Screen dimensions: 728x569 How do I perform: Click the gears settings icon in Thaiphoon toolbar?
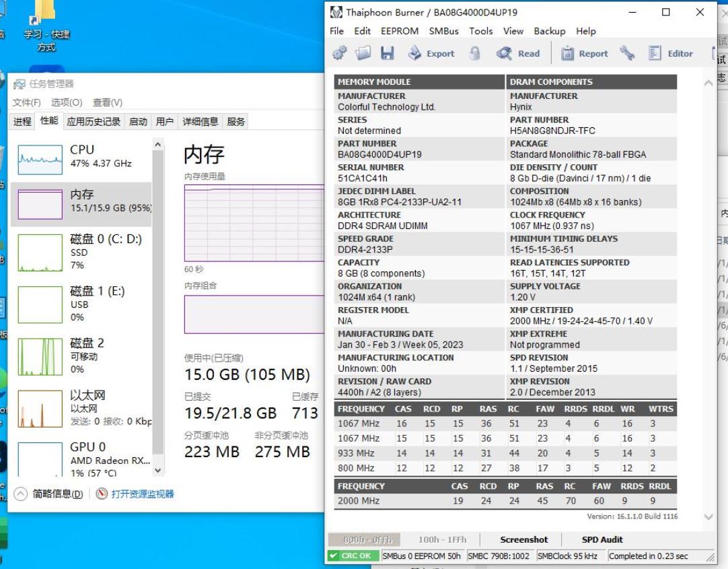click(x=340, y=54)
